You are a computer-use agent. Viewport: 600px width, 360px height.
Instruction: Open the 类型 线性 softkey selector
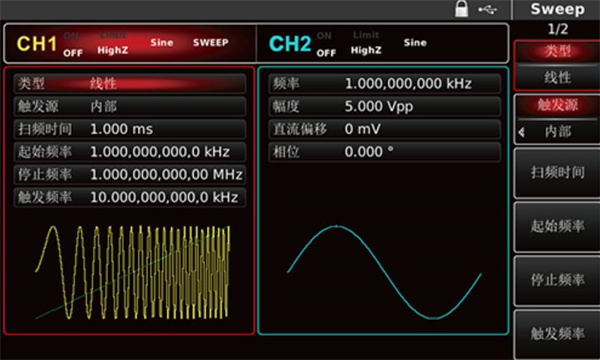point(557,65)
